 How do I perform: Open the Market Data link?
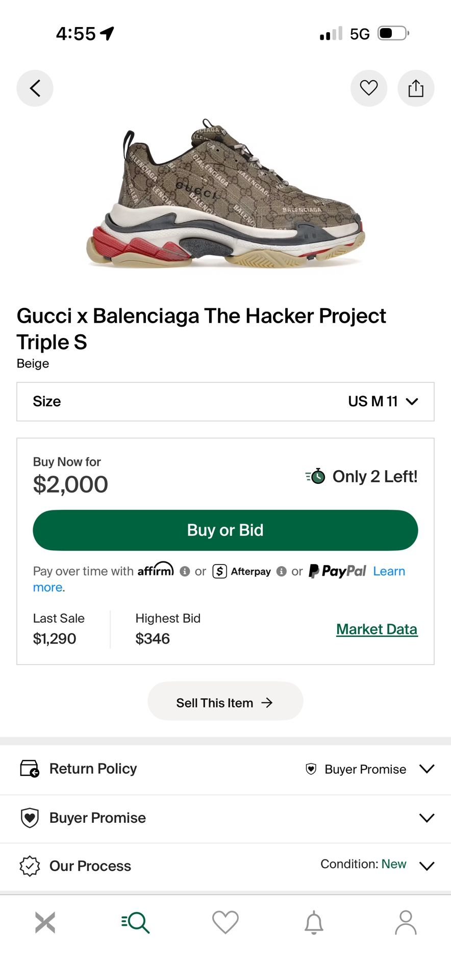coord(377,629)
